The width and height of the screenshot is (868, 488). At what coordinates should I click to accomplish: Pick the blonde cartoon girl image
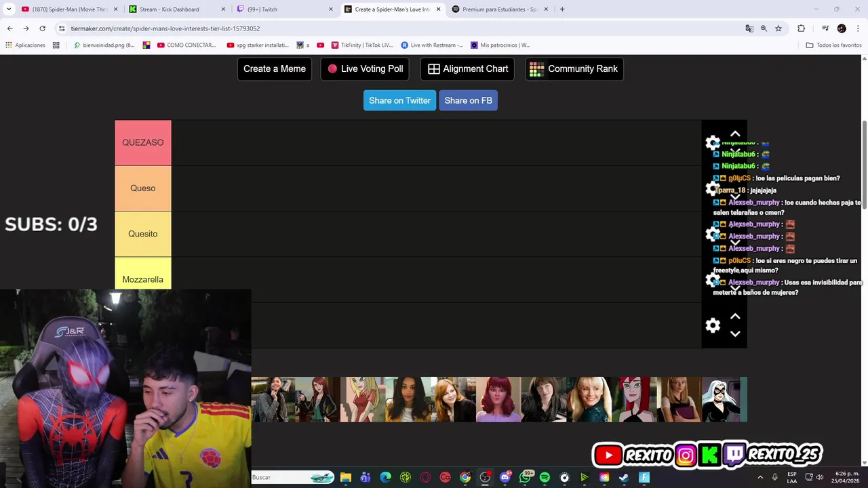tap(363, 399)
